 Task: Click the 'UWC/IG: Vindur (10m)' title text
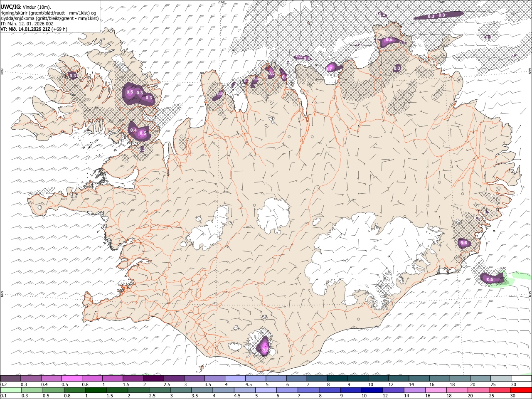[x=26, y=7]
